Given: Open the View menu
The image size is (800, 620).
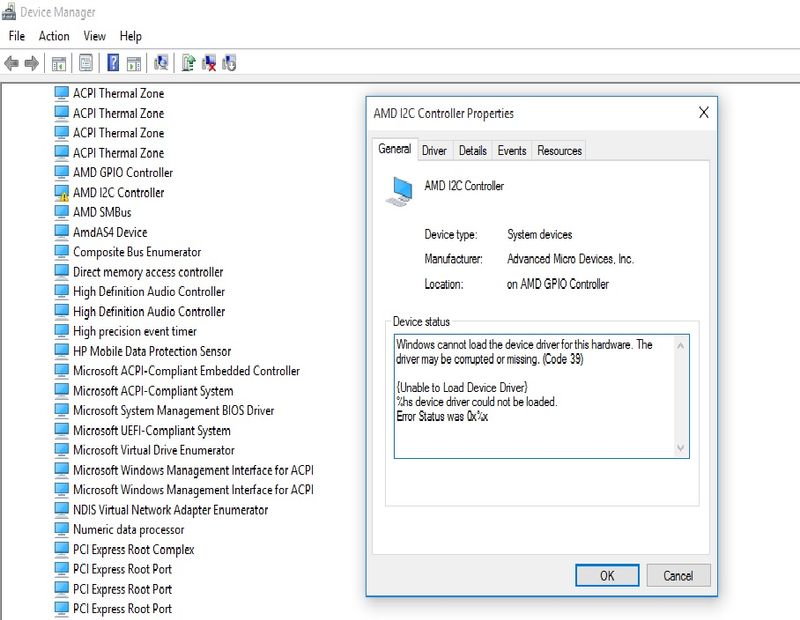Looking at the screenshot, I should pos(94,36).
